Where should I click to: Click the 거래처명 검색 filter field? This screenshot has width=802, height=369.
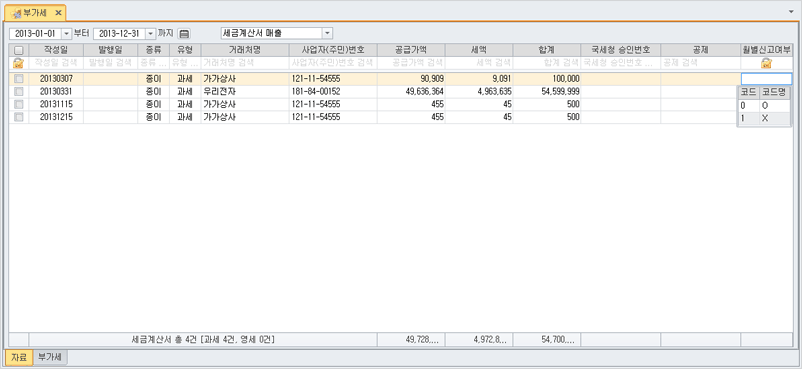(x=245, y=63)
